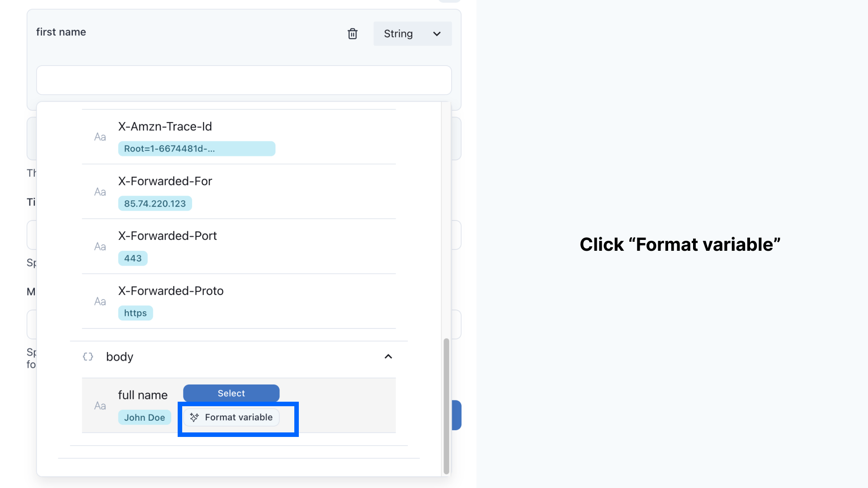Focus the empty first name input field
Screen dimensions: 868x488
(x=244, y=80)
